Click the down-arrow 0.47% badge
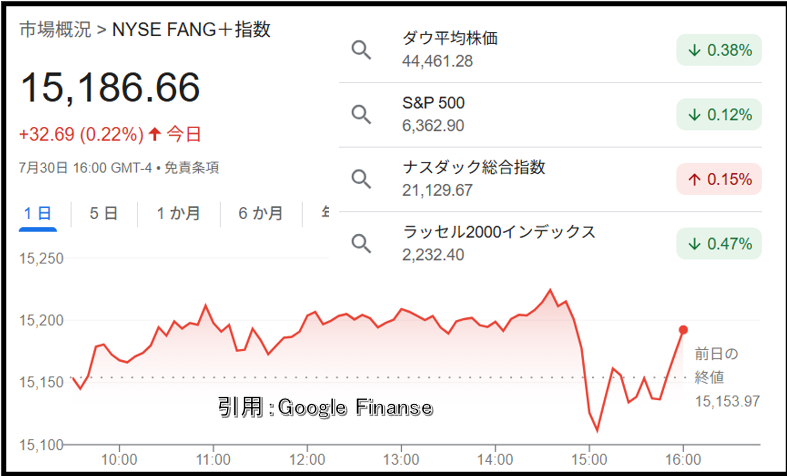The height and width of the screenshot is (476, 787). (x=719, y=244)
